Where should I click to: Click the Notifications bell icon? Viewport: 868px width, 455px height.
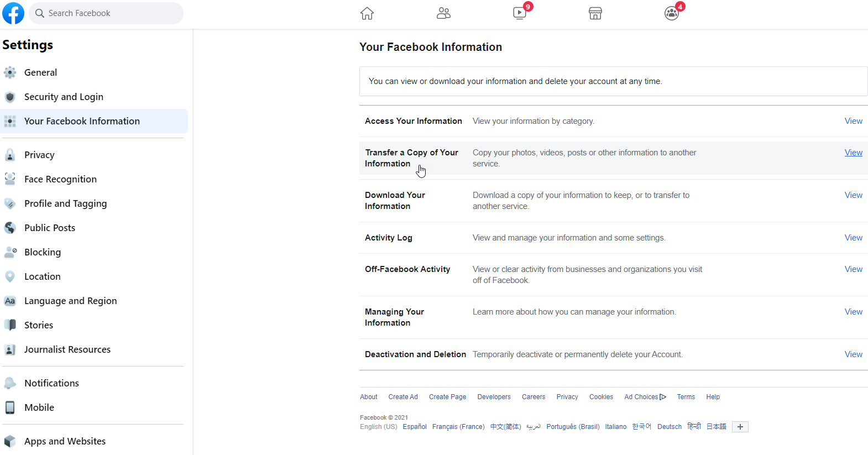10,383
